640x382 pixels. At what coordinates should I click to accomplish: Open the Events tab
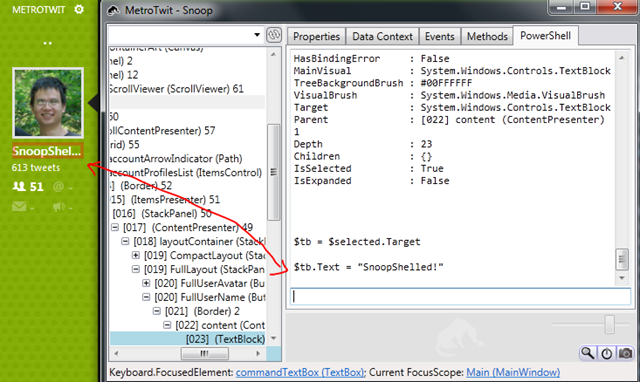(440, 36)
